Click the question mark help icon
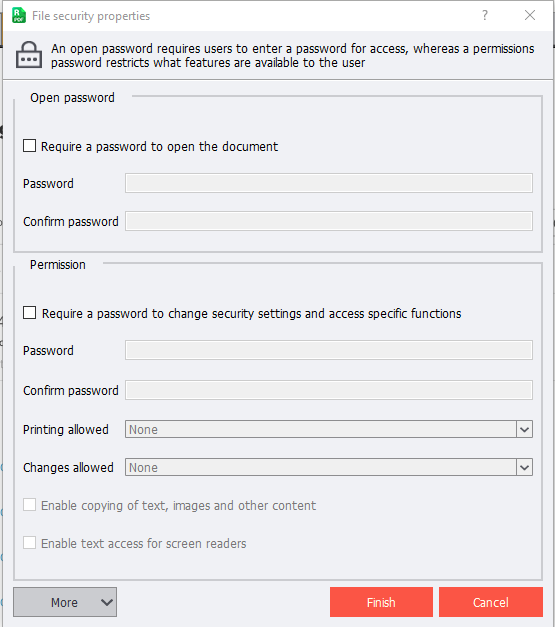Viewport: 555px width, 627px height. pos(485,15)
